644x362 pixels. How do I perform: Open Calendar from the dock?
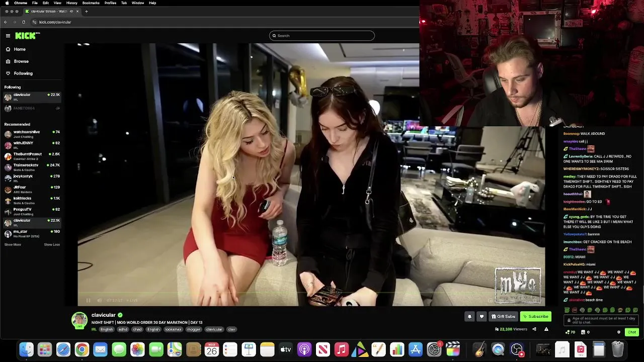212,349
